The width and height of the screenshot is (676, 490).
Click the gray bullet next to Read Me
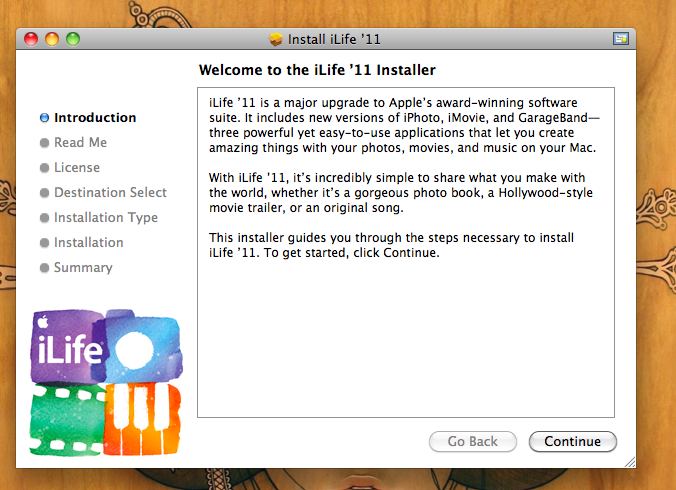pyautogui.click(x=44, y=143)
